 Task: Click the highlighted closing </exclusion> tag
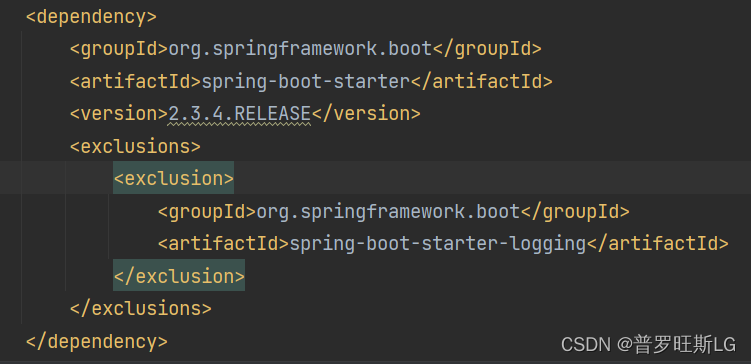click(179, 276)
